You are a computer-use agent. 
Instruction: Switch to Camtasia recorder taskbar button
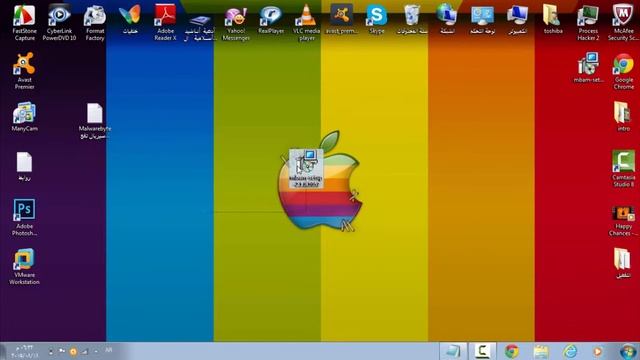pos(482,351)
